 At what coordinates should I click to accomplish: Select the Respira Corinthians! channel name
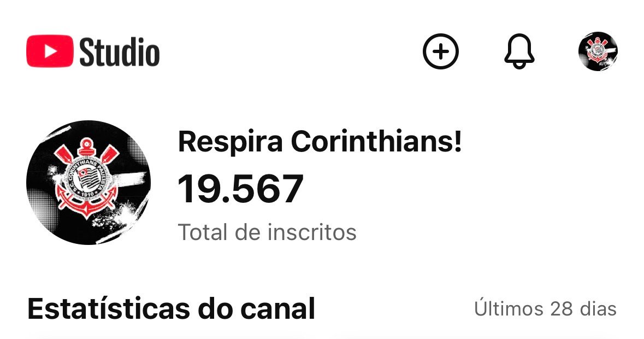tap(320, 142)
